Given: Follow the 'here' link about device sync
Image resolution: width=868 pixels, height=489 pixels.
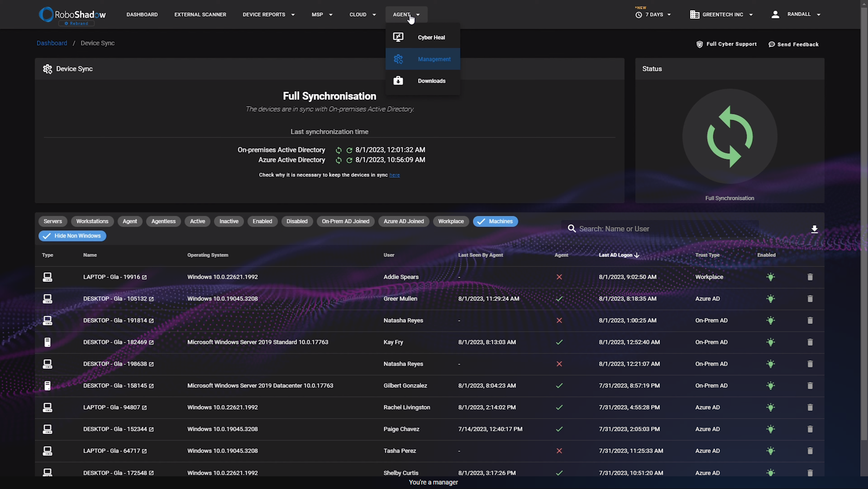Looking at the screenshot, I should point(394,175).
